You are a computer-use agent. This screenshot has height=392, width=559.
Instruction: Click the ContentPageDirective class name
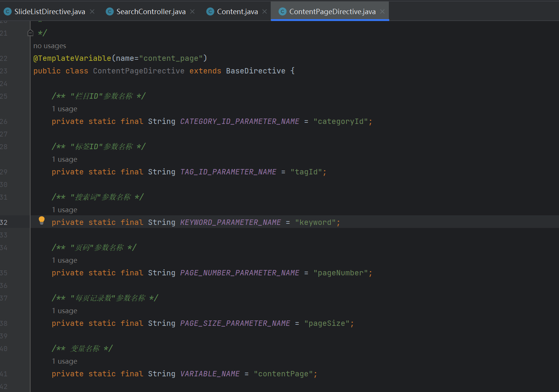click(139, 71)
